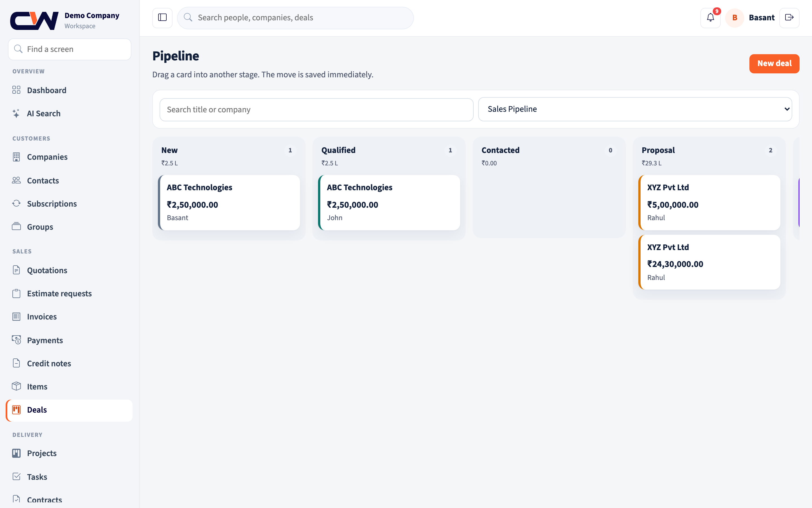This screenshot has height=508, width=812.
Task: Toggle the sidebar collapse button
Action: (x=162, y=17)
